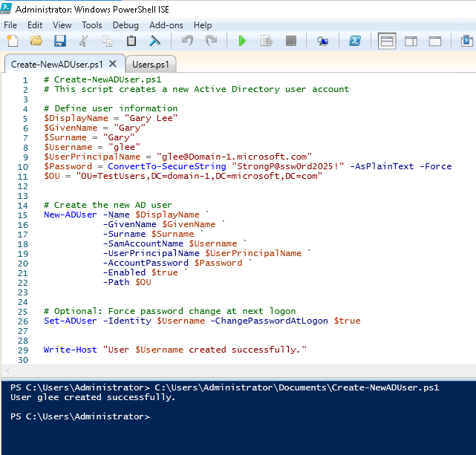The height and width of the screenshot is (455, 476).
Task: Cut selection with the scissors icon
Action: [x=83, y=41]
